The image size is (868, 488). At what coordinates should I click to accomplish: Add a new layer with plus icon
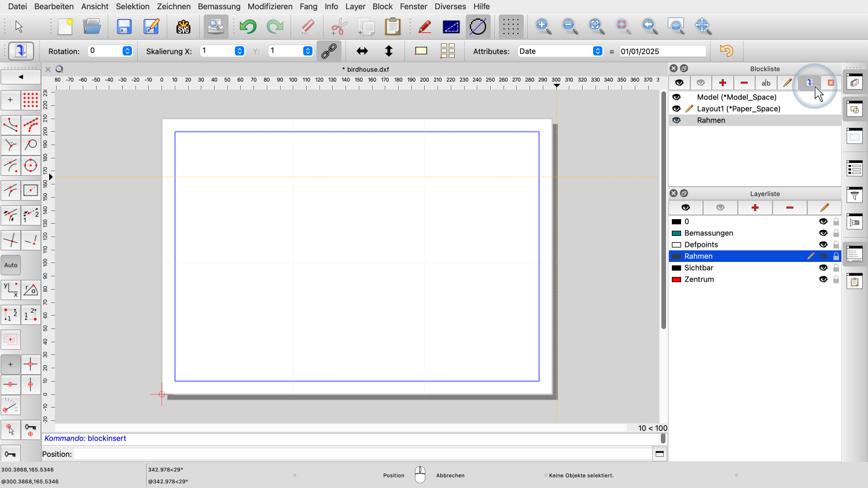pos(755,208)
